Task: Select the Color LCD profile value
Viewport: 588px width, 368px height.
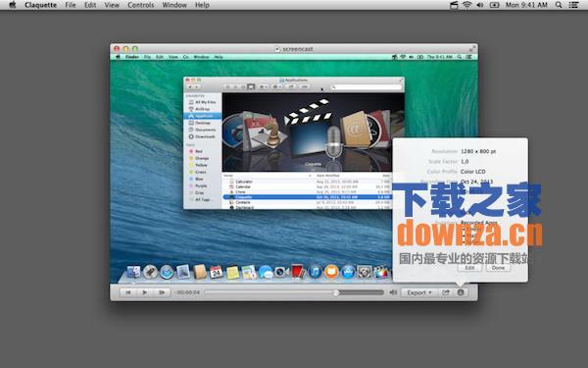Action: click(x=473, y=171)
